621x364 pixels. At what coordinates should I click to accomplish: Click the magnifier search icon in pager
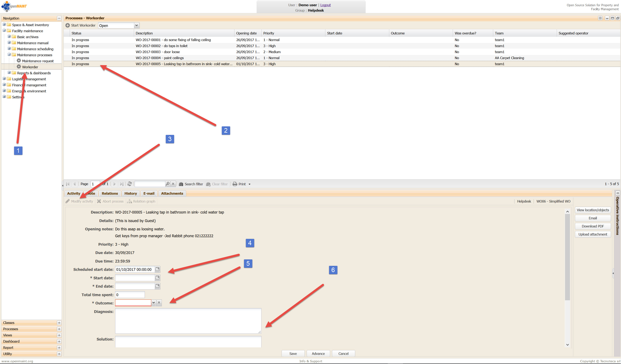pos(168,184)
